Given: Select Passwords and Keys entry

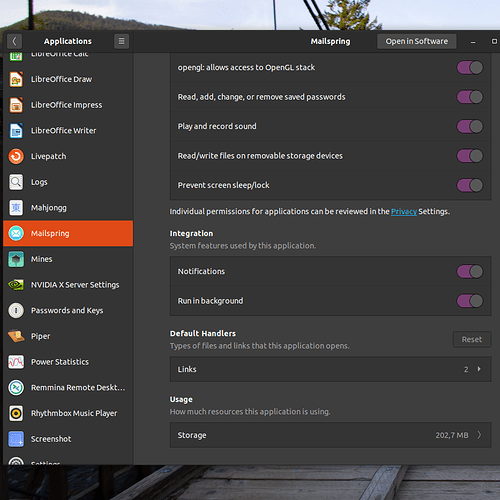Looking at the screenshot, I should pyautogui.click(x=68, y=310).
